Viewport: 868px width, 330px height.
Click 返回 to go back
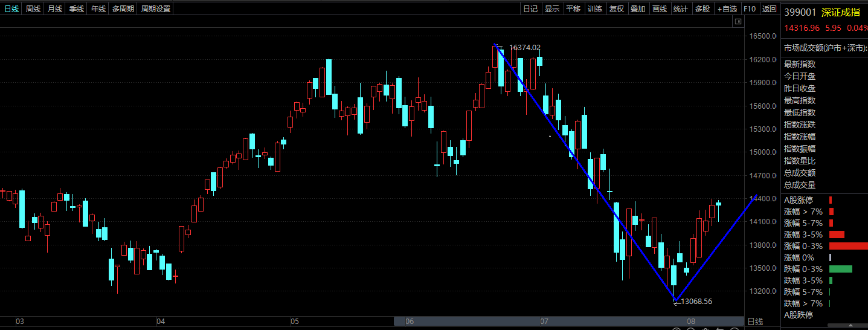pos(769,9)
